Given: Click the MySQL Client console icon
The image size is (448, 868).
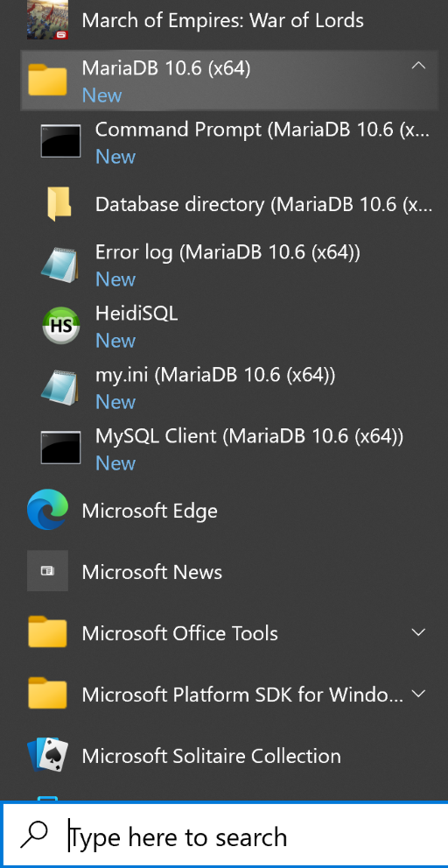Looking at the screenshot, I should (60, 448).
